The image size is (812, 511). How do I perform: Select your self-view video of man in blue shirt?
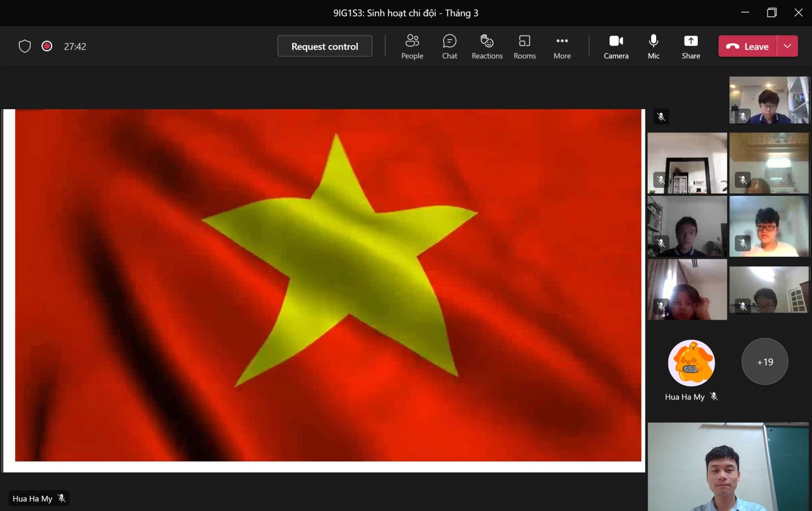pos(728,467)
